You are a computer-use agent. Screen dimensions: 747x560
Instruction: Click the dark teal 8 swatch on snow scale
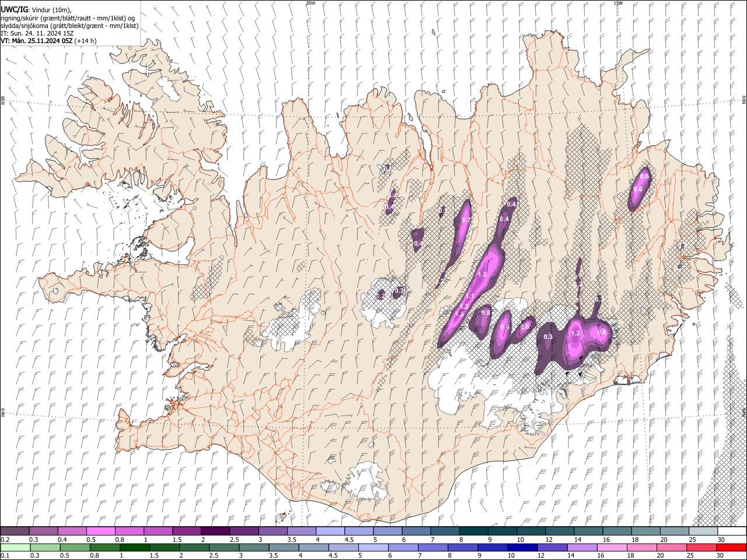[x=473, y=531]
